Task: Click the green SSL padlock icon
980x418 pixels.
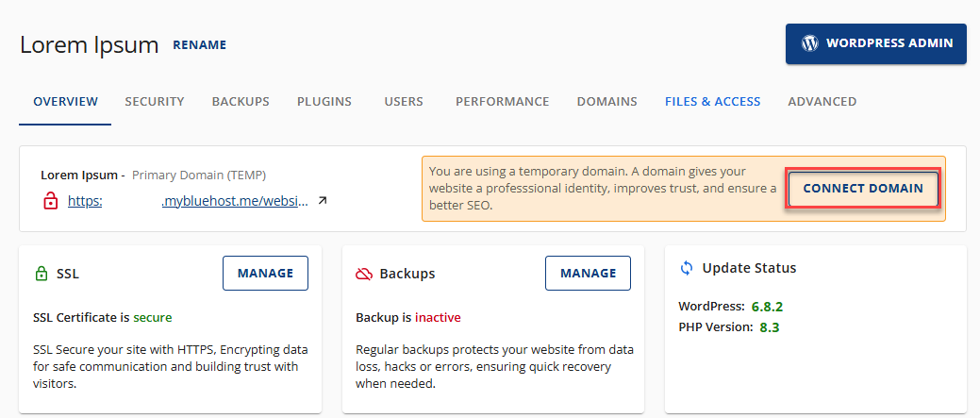Action: pyautogui.click(x=41, y=275)
